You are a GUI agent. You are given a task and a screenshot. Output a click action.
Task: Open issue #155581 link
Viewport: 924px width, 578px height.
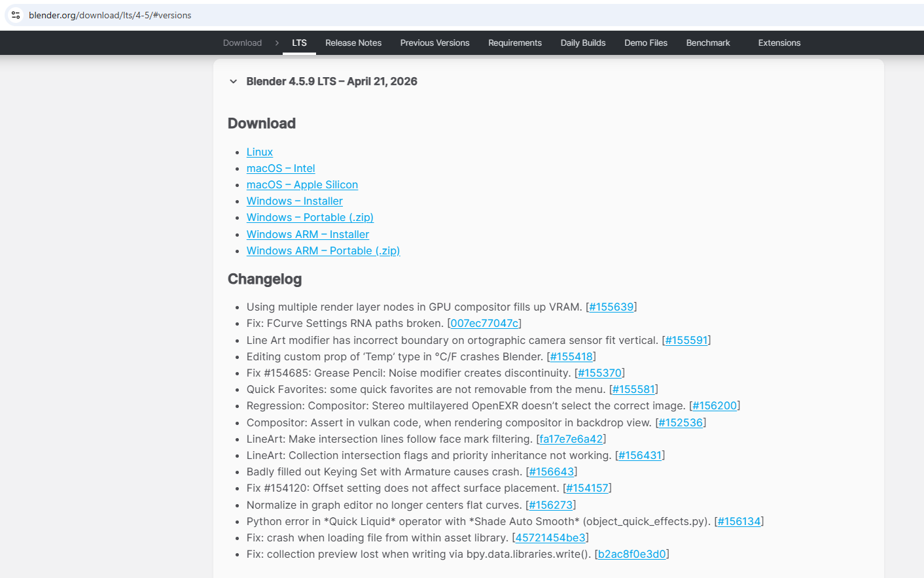(633, 390)
